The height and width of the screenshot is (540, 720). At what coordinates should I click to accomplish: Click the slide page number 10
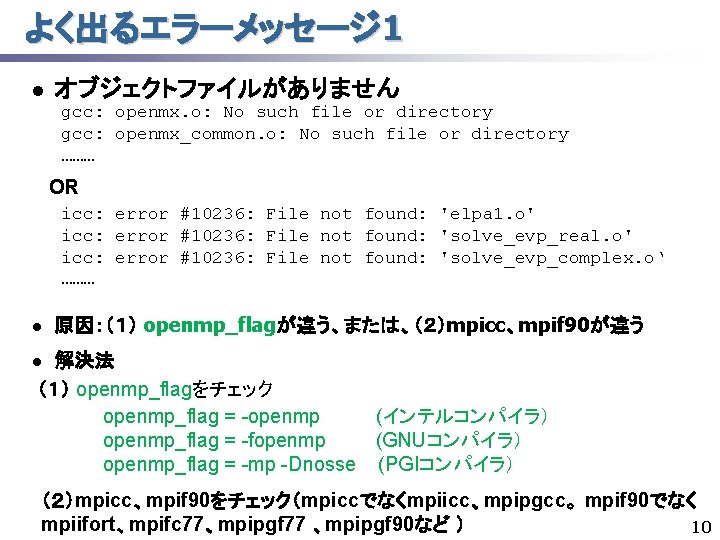[701, 527]
